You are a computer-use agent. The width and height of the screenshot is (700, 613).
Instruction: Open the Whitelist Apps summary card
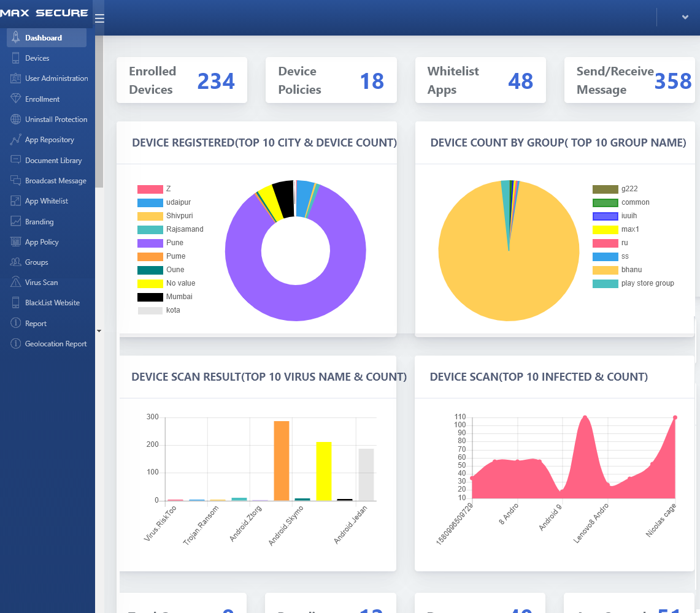click(x=480, y=80)
